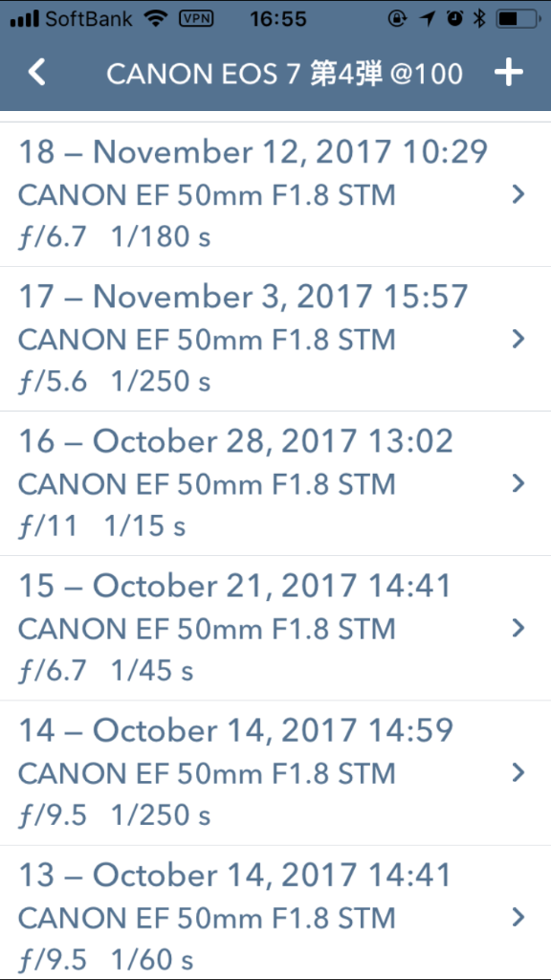Tap the Bluetooth status icon
Image resolution: width=551 pixels, height=980 pixels.
479,19
